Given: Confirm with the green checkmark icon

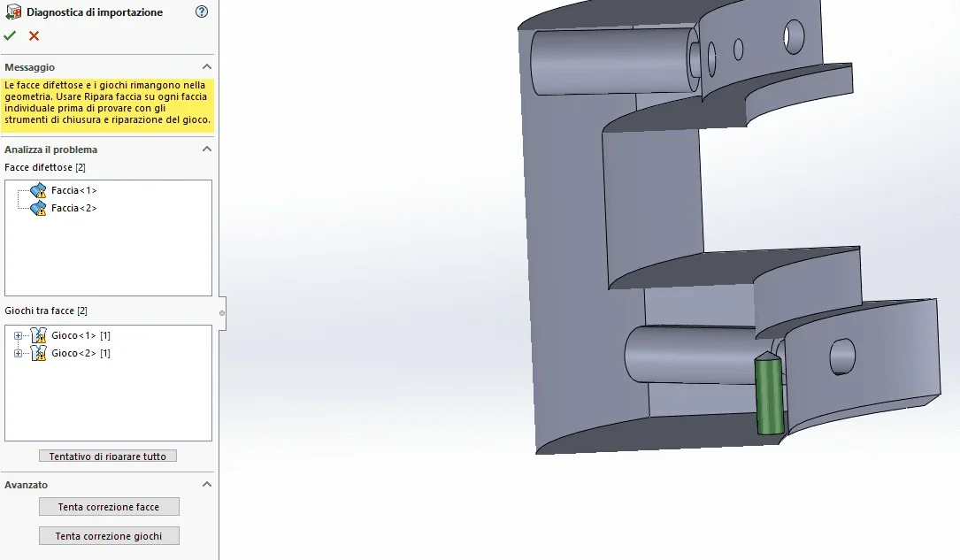Looking at the screenshot, I should (9, 36).
